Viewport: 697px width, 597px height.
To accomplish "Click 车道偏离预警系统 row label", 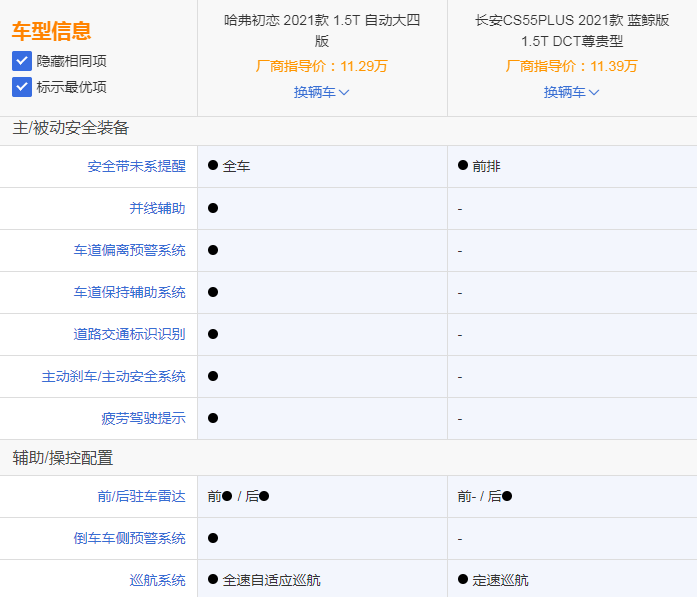I will pyautogui.click(x=129, y=250).
